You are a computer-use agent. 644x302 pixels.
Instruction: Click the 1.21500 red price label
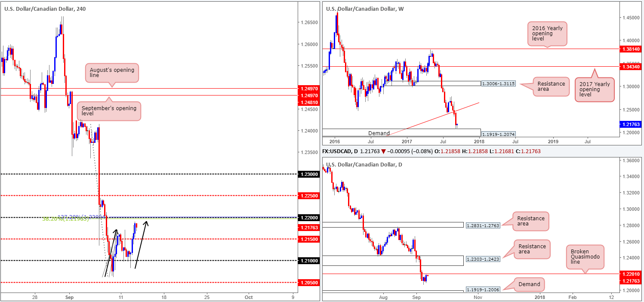[309, 239]
